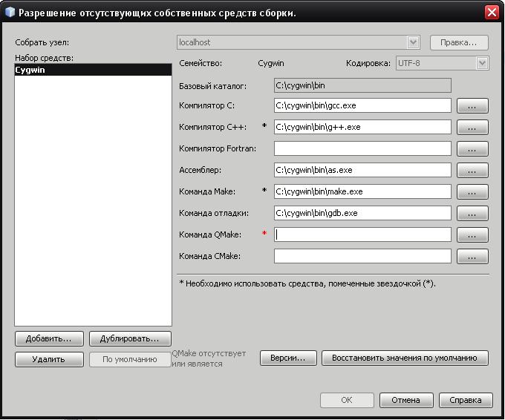Browse for the Fortran compiler
This screenshot has height=420, width=505.
[472, 149]
